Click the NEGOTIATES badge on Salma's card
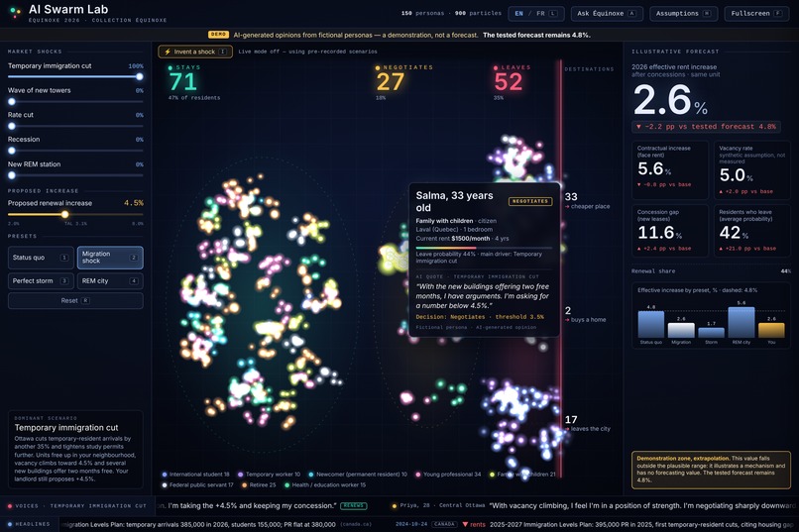This screenshot has height=532, width=799. tap(530, 201)
